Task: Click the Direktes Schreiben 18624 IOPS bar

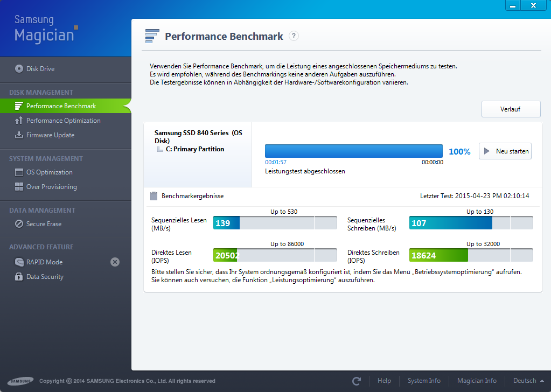Action: point(471,255)
